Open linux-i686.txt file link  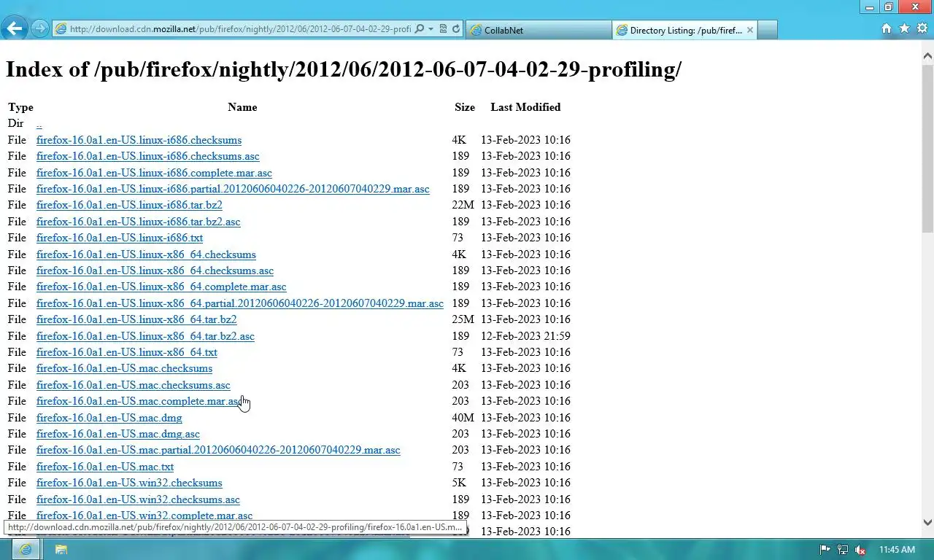click(x=120, y=238)
